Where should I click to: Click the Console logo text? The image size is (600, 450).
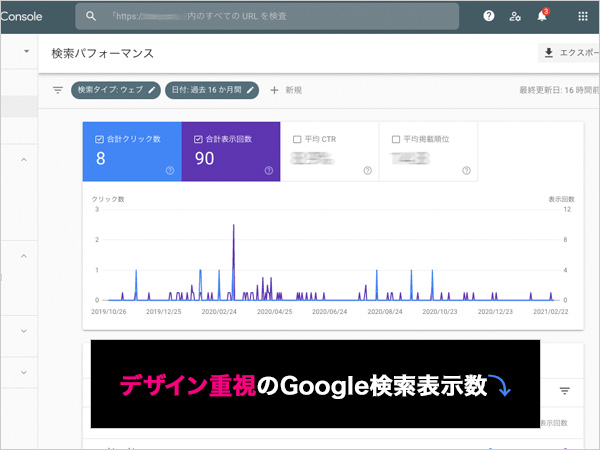(21, 16)
